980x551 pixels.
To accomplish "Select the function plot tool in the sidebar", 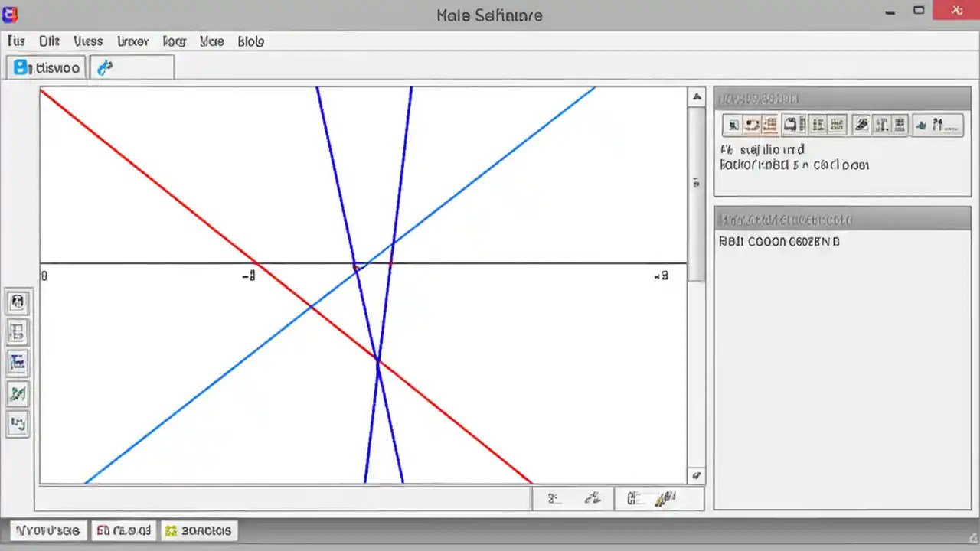I will pos(18,362).
